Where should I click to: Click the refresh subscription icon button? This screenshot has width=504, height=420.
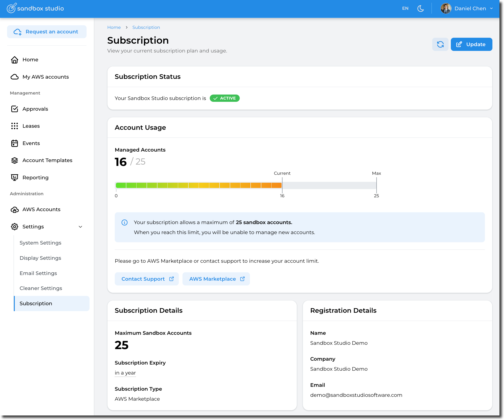[440, 44]
